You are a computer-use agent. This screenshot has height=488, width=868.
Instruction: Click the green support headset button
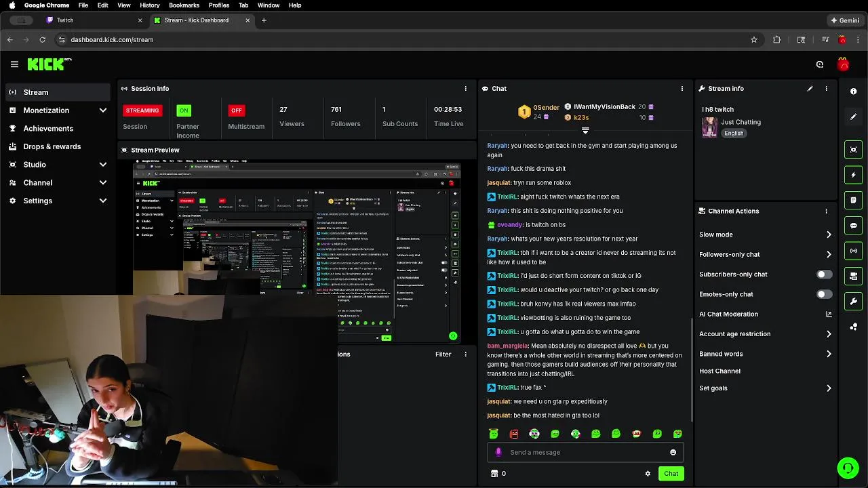pyautogui.click(x=848, y=468)
